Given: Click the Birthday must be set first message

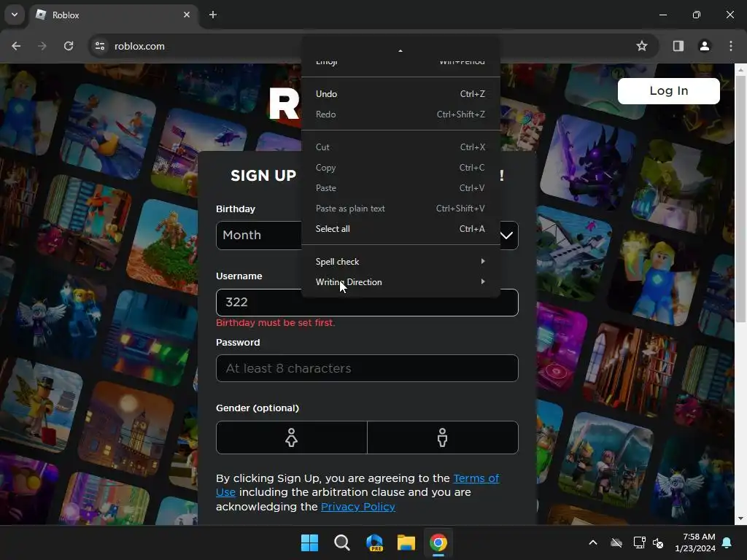Looking at the screenshot, I should pyautogui.click(x=275, y=323).
